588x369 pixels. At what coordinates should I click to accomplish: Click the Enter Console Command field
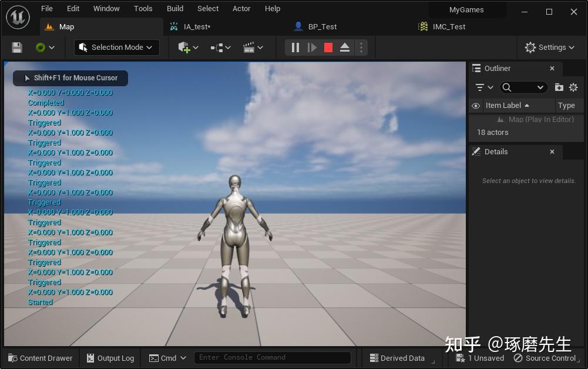pos(272,357)
